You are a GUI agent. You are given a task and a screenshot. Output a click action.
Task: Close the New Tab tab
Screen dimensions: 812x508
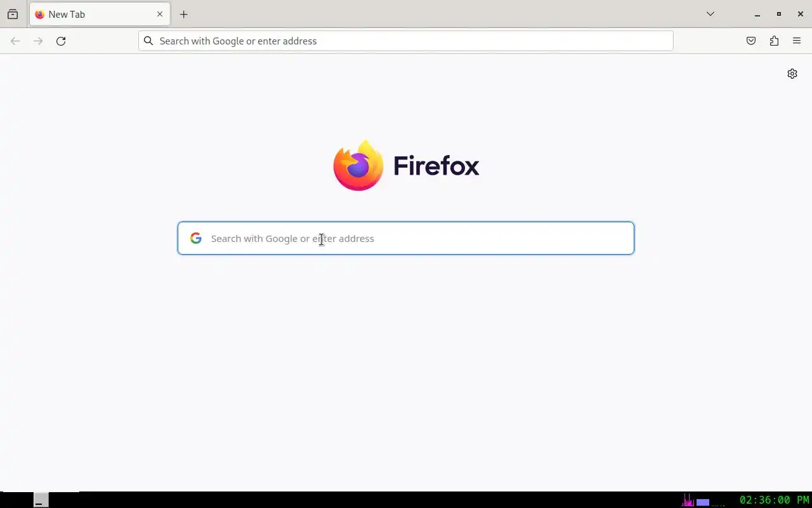(x=160, y=14)
